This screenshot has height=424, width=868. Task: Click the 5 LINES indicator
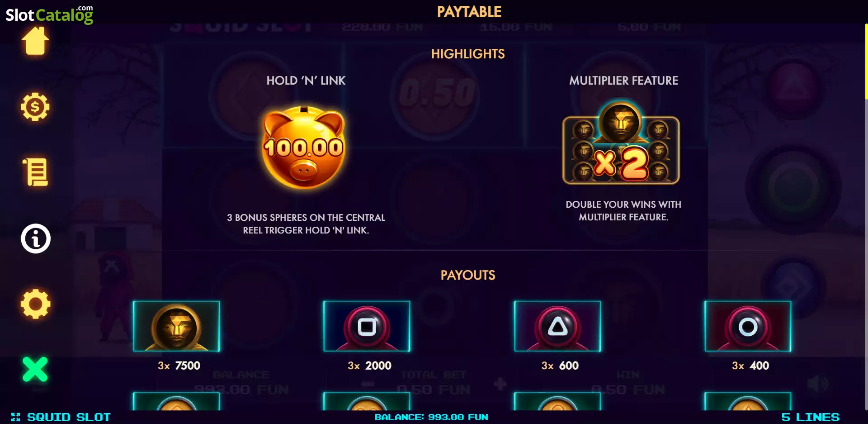(x=810, y=417)
